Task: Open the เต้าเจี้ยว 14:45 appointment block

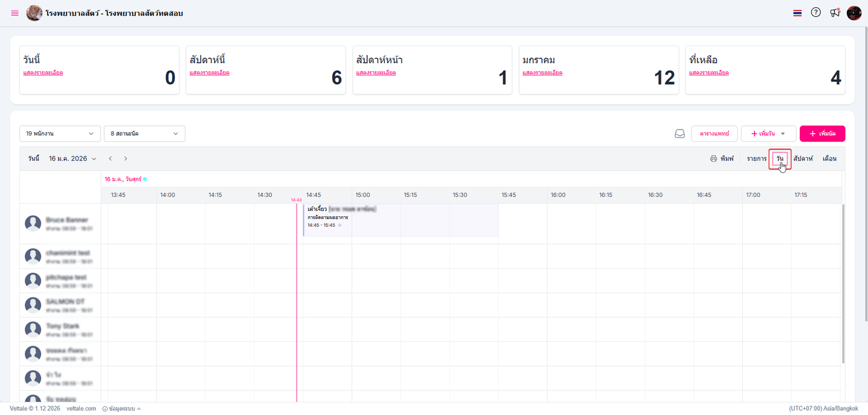Action: [x=401, y=220]
